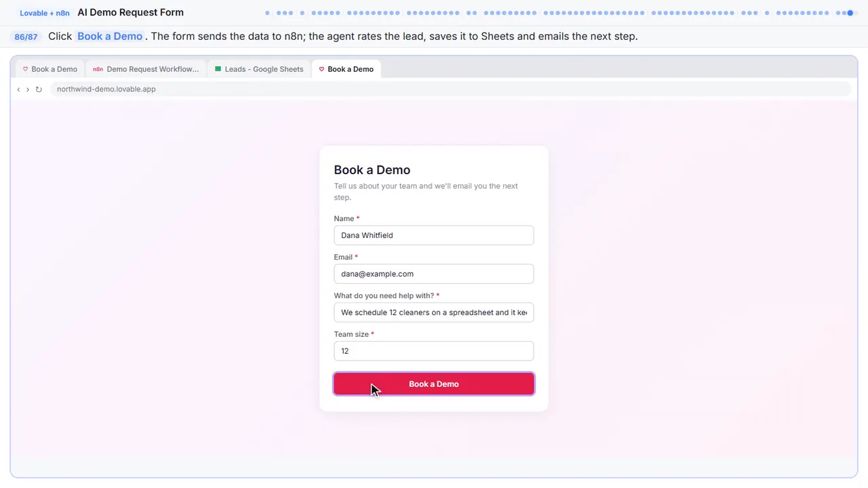
Task: Click the heart icon on the active tab
Action: tap(321, 69)
